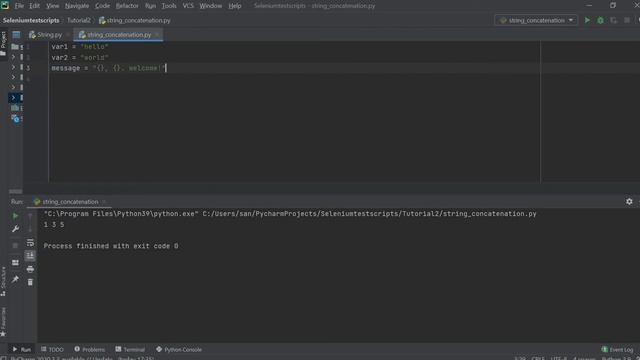Open the VCS menu

pyautogui.click(x=188, y=6)
